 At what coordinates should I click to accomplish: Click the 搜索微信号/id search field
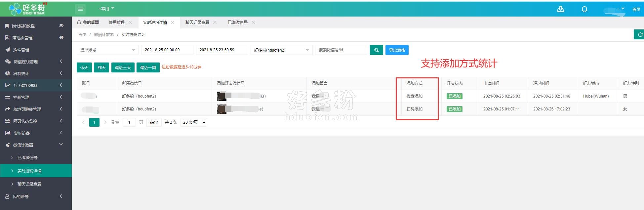(x=341, y=50)
